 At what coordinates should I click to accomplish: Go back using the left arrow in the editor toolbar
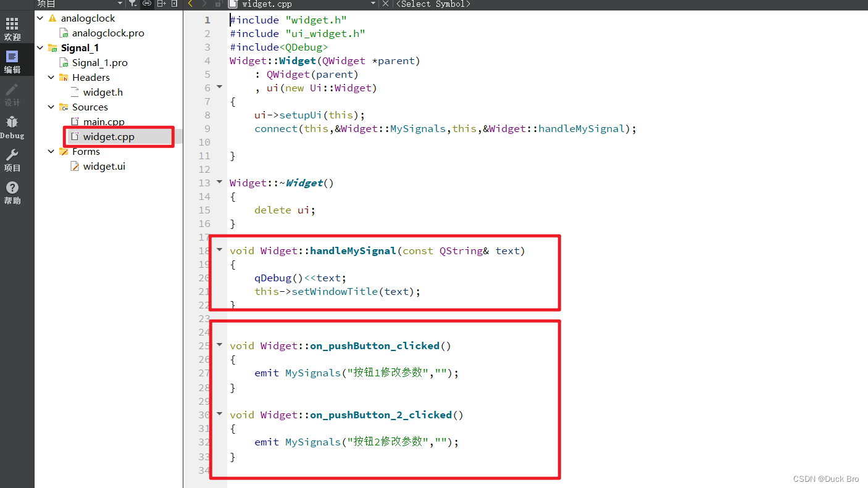click(190, 4)
